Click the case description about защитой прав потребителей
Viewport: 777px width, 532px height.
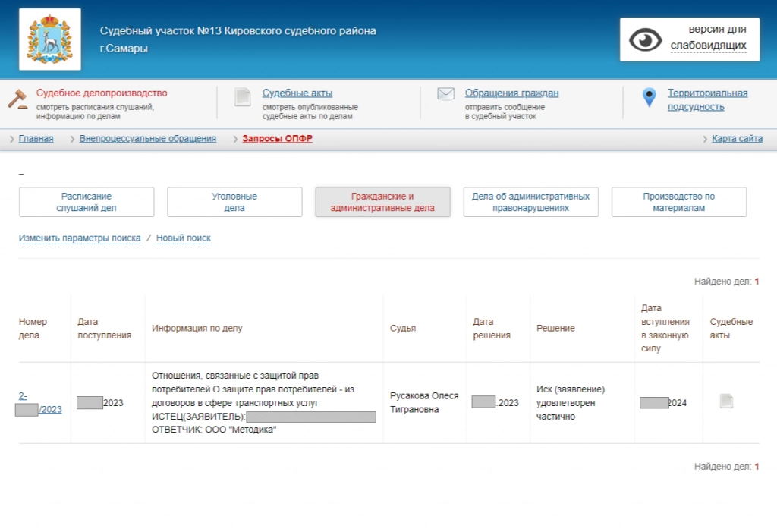point(253,389)
